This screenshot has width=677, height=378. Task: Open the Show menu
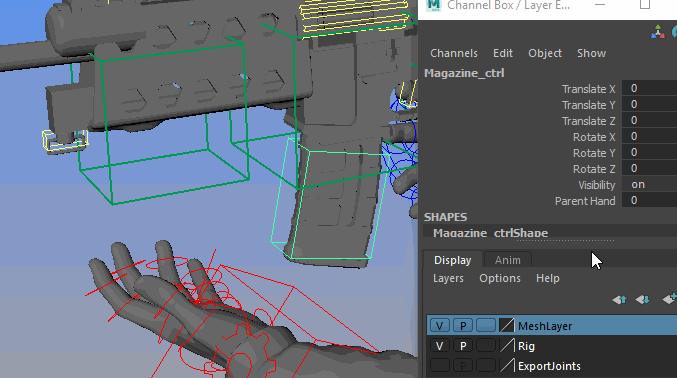pyautogui.click(x=592, y=53)
